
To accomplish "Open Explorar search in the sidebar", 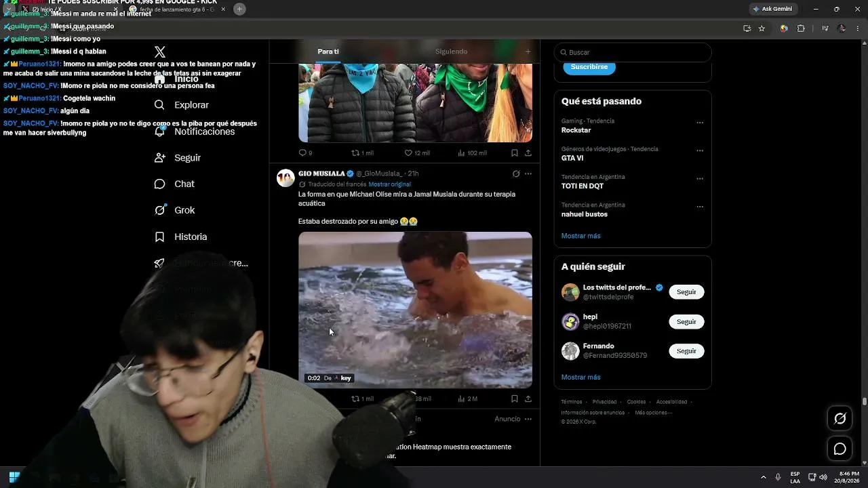I will pos(182,105).
